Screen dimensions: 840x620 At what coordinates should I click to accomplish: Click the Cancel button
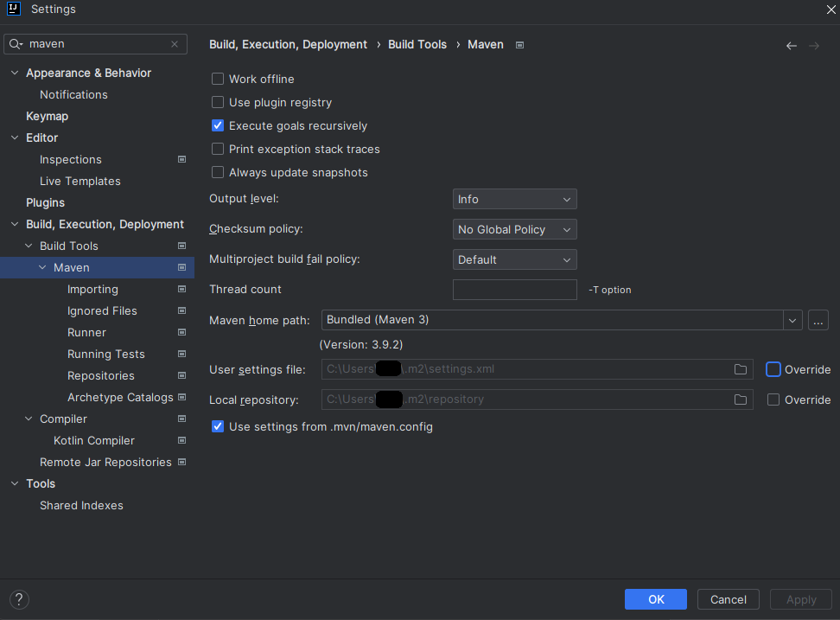click(x=728, y=599)
